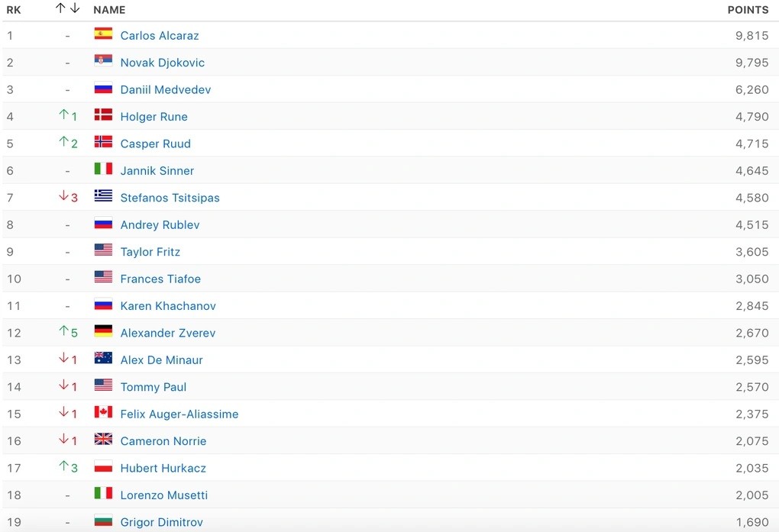Click the Germany flag next to Alexander Zverev

pyautogui.click(x=103, y=331)
